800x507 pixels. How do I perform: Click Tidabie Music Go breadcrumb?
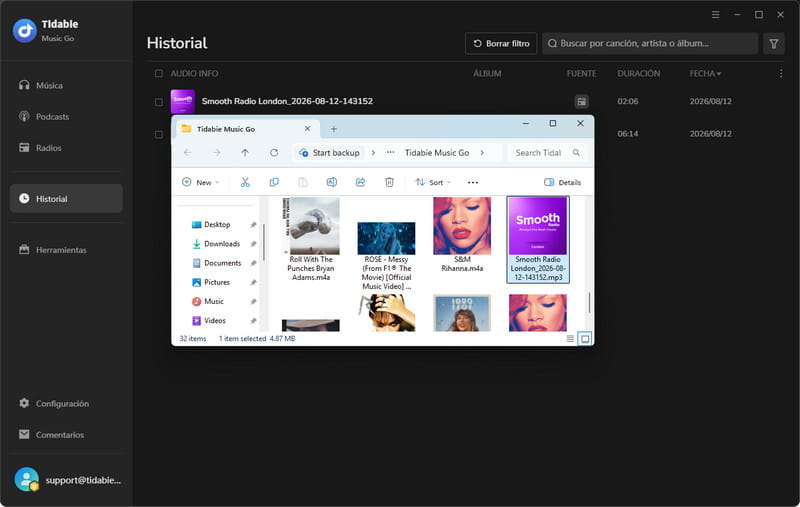click(x=437, y=153)
